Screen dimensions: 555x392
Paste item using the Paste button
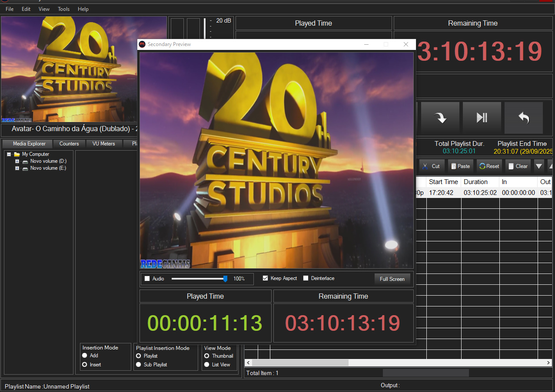click(460, 166)
